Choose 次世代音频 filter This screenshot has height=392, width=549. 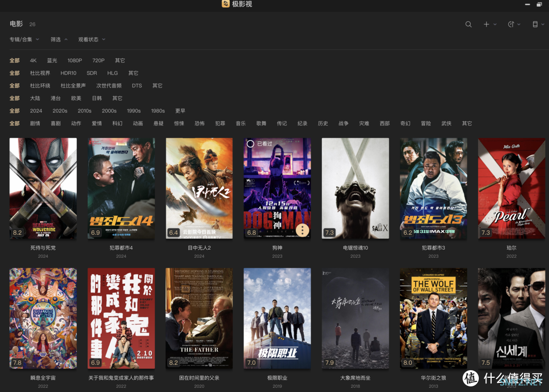pyautogui.click(x=109, y=86)
